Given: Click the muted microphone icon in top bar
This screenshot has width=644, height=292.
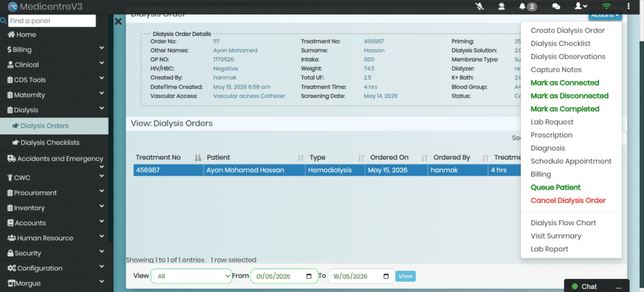Looking at the screenshot, I should pyautogui.click(x=479, y=6).
